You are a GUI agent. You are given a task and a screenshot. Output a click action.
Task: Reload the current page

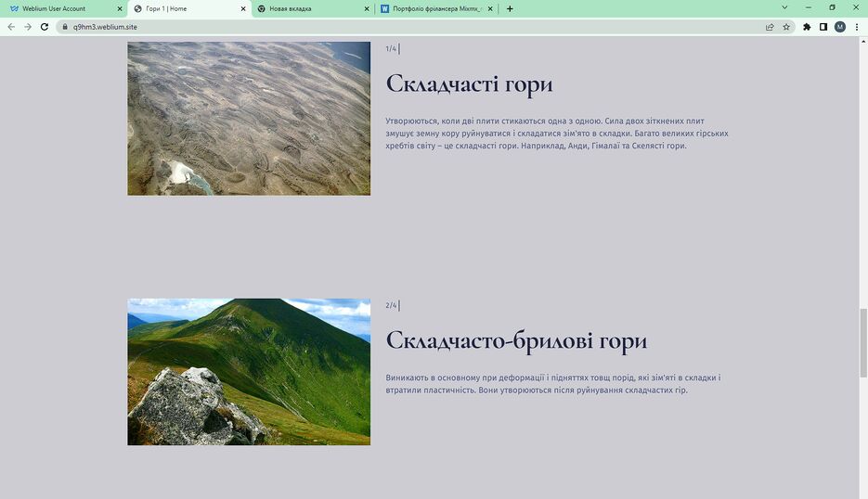coord(45,27)
